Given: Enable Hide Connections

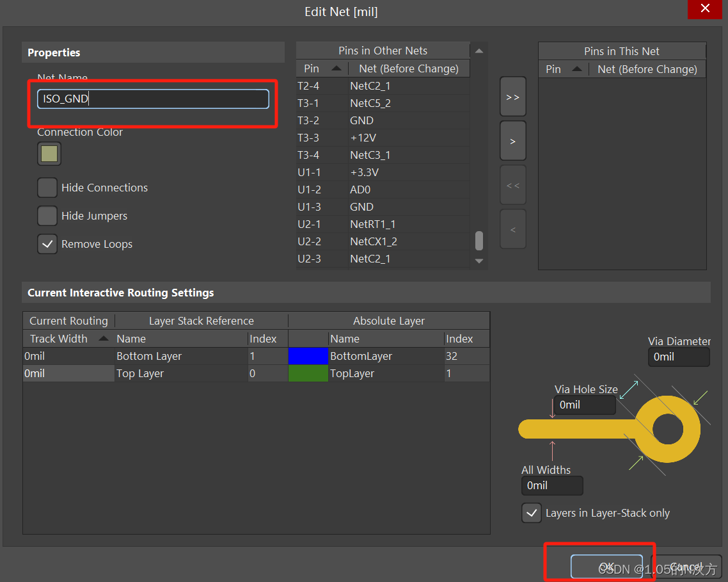Looking at the screenshot, I should pos(47,188).
